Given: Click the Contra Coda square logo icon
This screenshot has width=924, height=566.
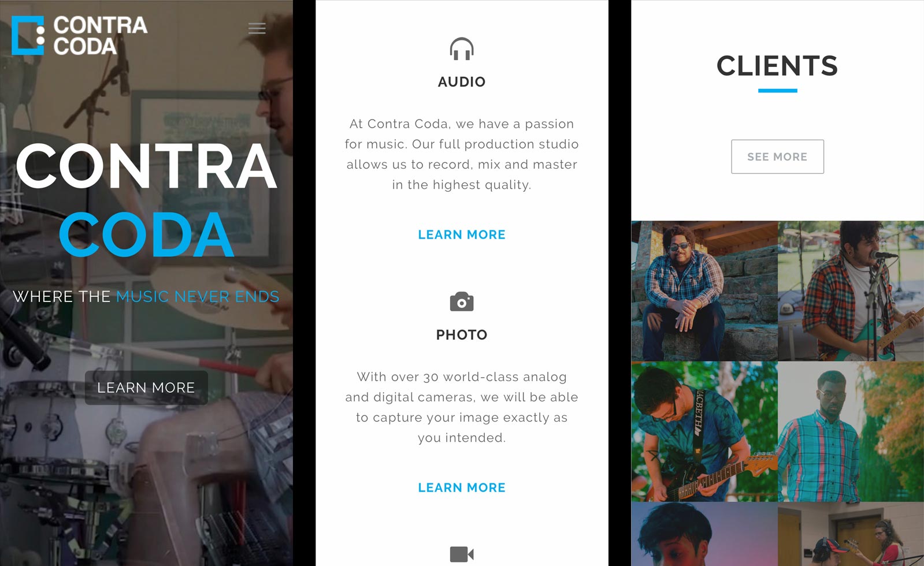Looking at the screenshot, I should tap(28, 35).
